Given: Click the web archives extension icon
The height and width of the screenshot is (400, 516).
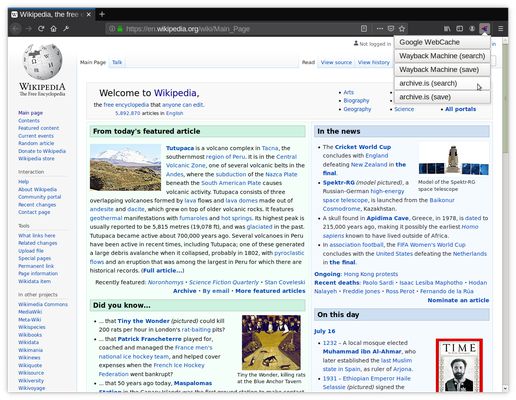Looking at the screenshot, I should (485, 29).
